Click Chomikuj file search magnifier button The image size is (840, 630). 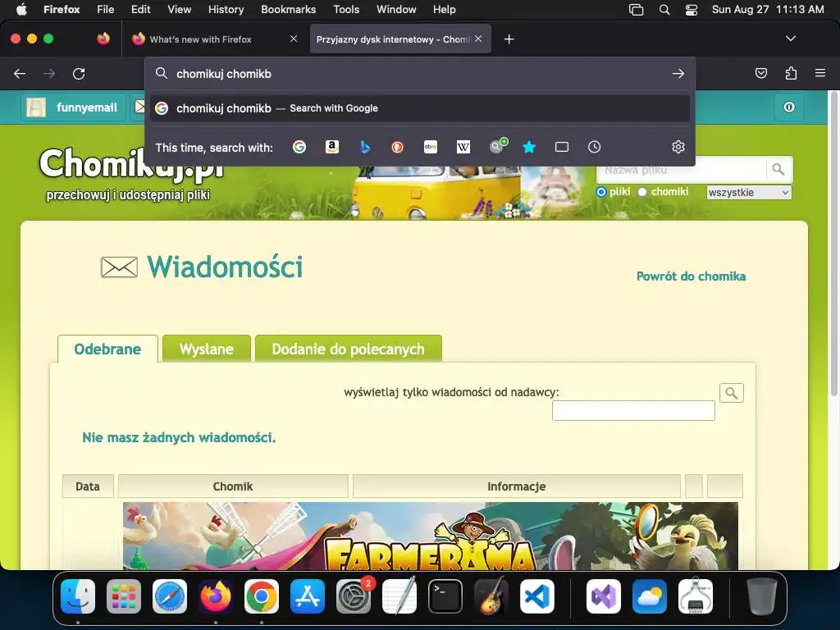(x=778, y=170)
